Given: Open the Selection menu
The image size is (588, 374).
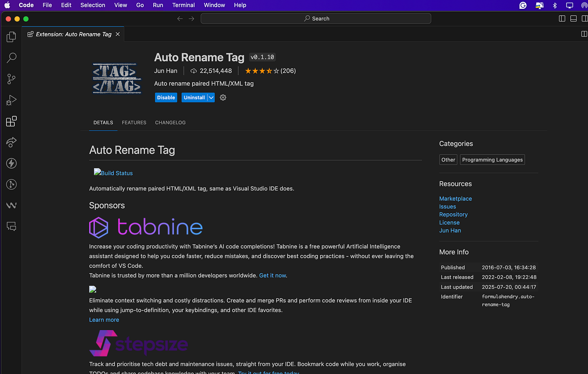Looking at the screenshot, I should pyautogui.click(x=93, y=5).
